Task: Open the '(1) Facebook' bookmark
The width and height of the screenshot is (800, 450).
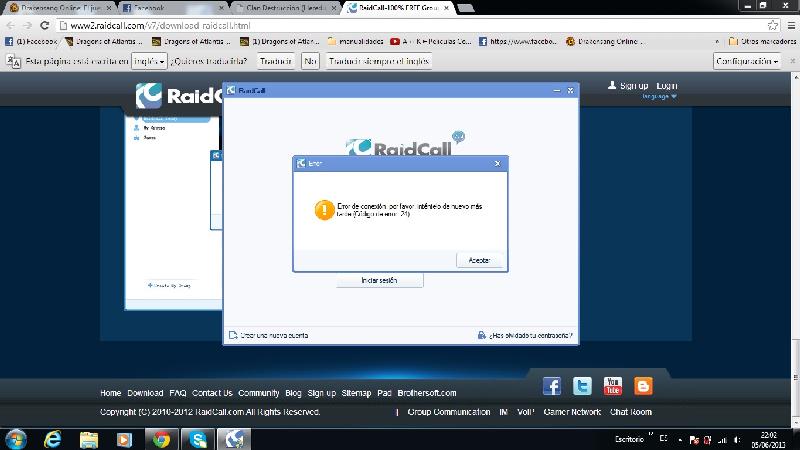Action: coord(31,41)
